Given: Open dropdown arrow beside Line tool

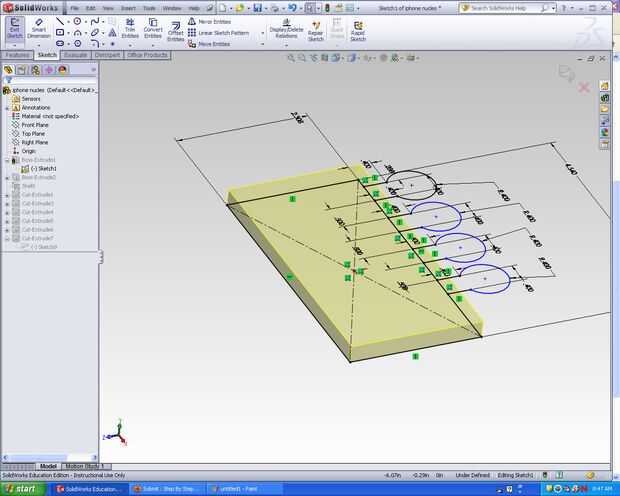Looking at the screenshot, I should point(68,22).
